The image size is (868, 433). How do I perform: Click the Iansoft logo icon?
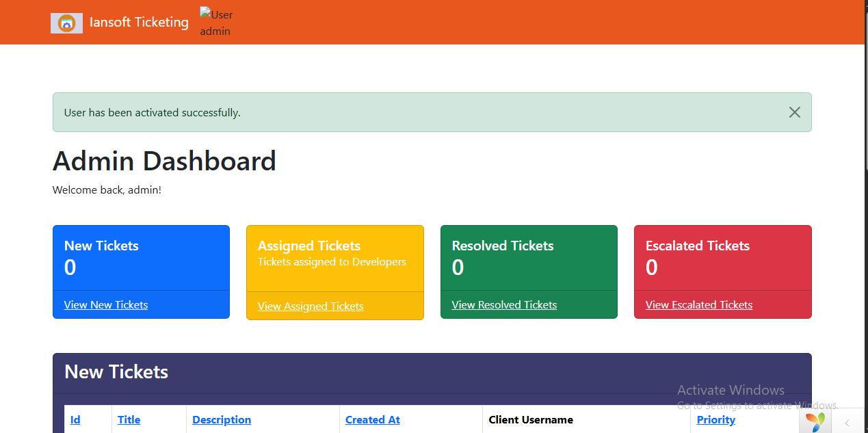[66, 23]
